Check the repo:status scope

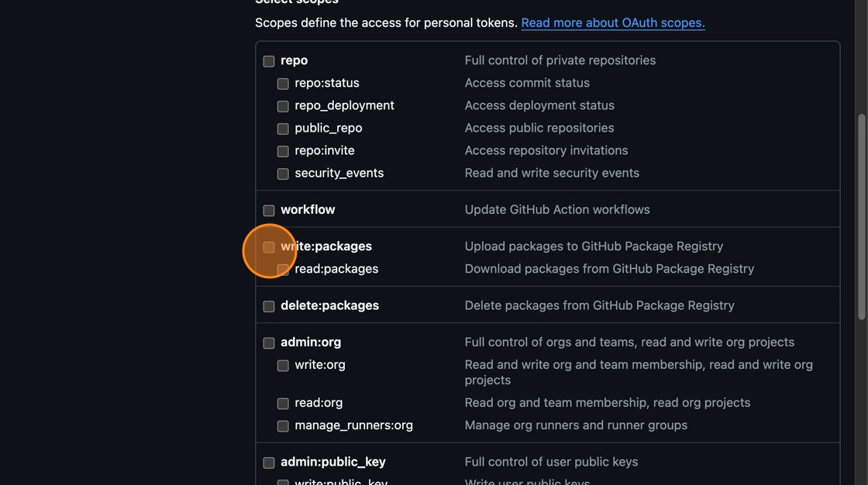click(x=283, y=84)
